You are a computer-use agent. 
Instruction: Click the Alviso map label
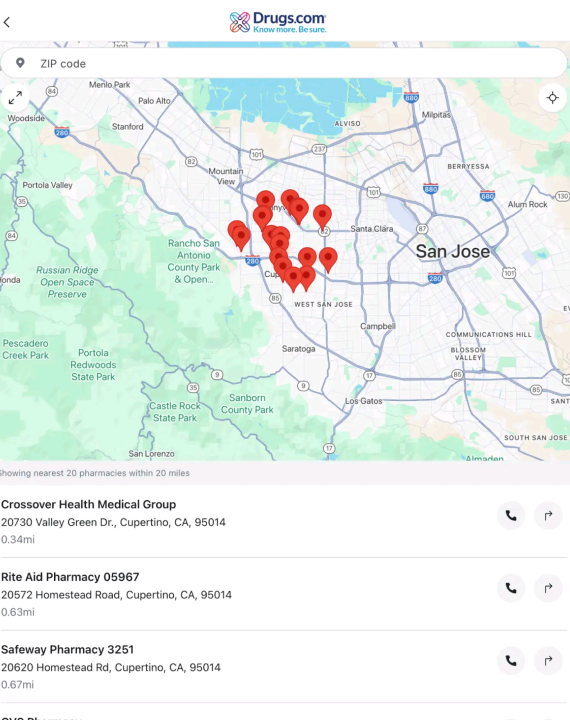click(347, 124)
